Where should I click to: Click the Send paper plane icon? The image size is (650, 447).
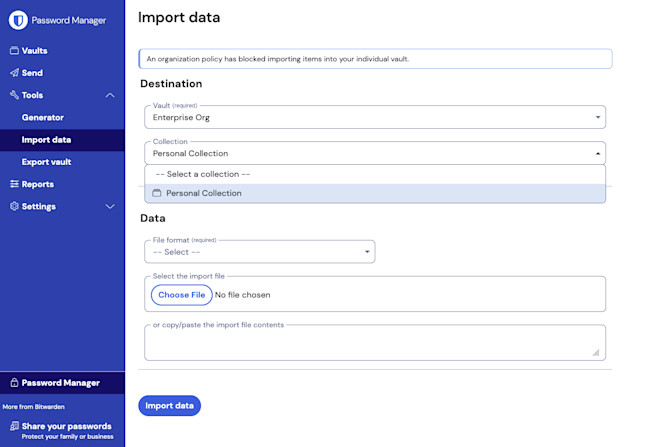coord(14,73)
